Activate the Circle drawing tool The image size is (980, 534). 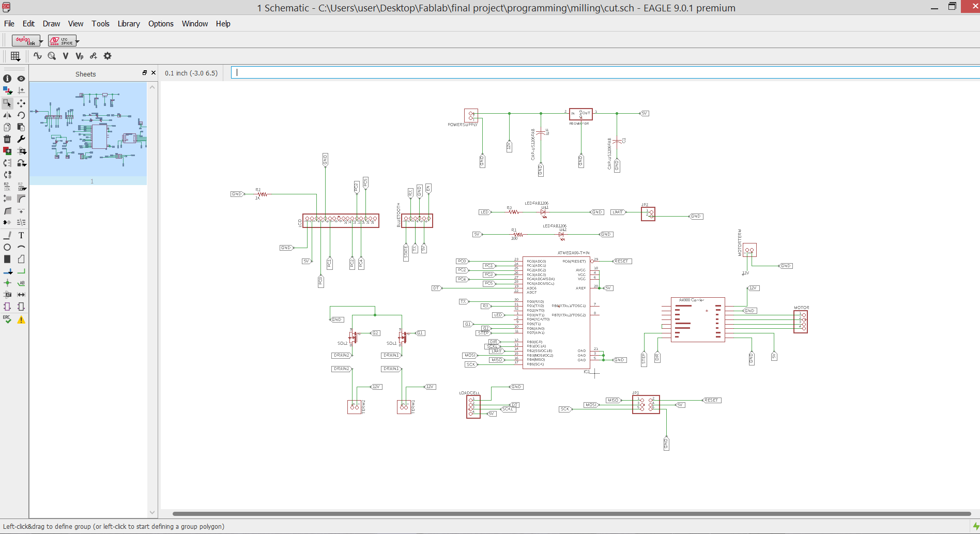[x=7, y=247]
